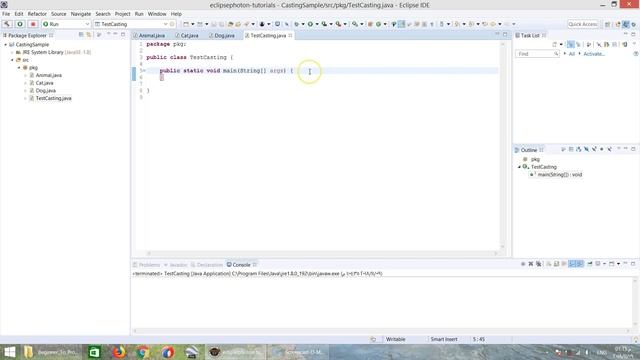Select the pkg entry in Outline
Image resolution: width=640 pixels, height=360 pixels.
535,159
